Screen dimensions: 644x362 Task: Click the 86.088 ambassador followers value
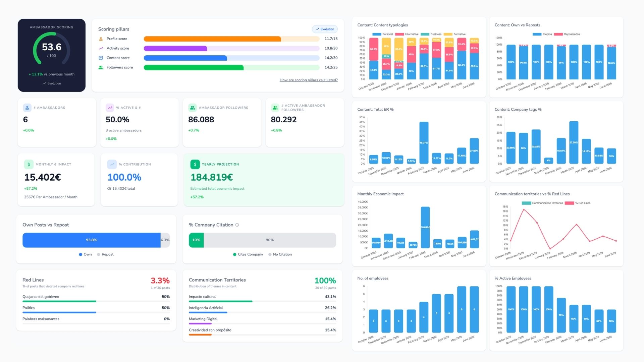click(x=201, y=120)
